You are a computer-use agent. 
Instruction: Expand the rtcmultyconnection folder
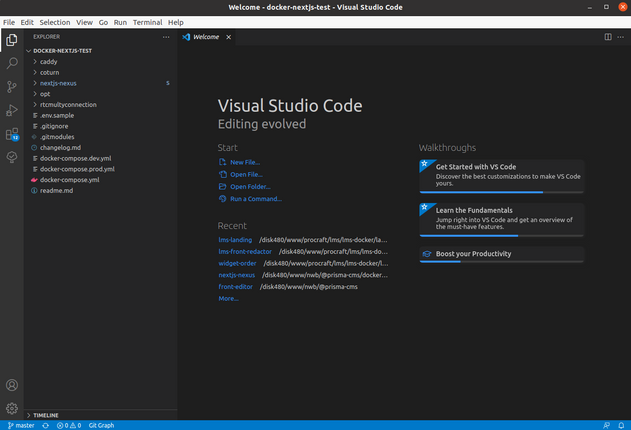click(x=35, y=105)
